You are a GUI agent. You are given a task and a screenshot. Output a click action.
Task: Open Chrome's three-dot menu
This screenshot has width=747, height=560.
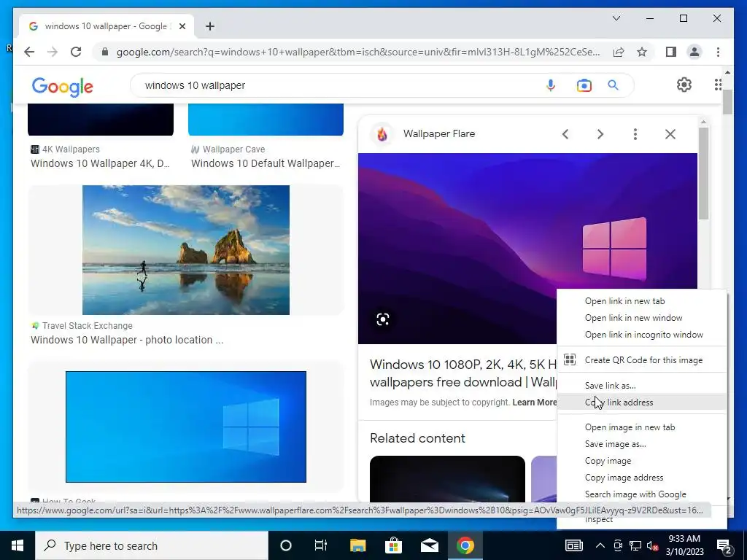point(718,52)
